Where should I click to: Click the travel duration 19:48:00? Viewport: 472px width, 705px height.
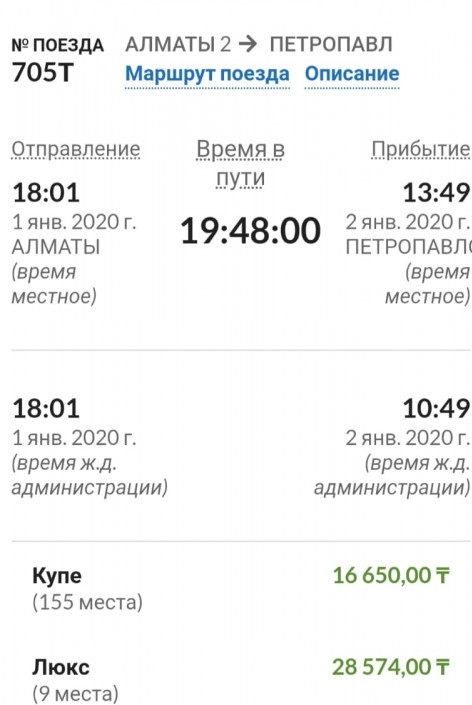[250, 231]
